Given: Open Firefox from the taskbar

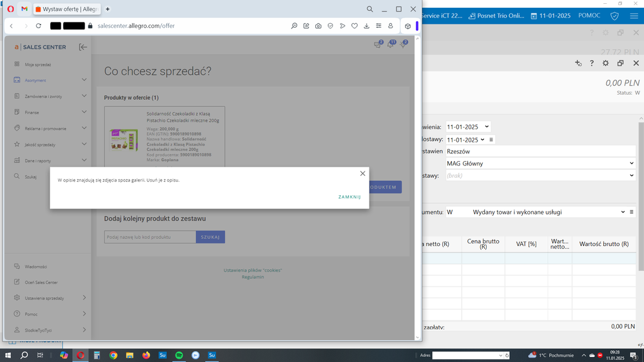Looking at the screenshot, I should coord(146,356).
